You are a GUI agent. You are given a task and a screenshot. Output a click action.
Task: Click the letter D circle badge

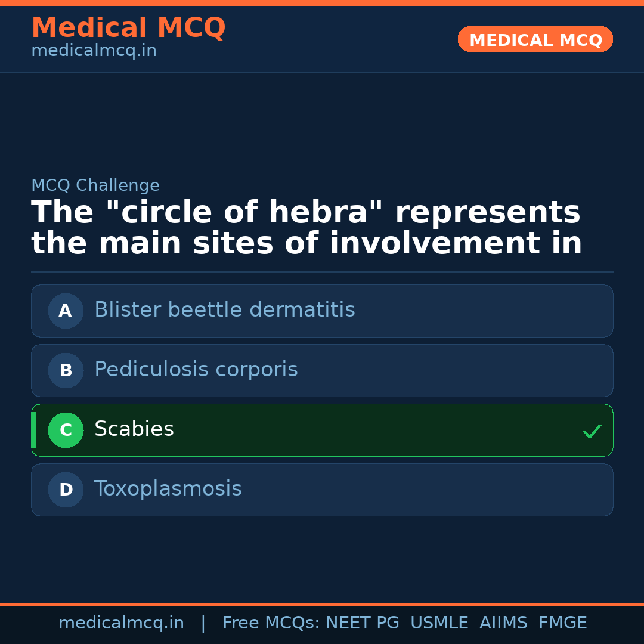click(66, 490)
